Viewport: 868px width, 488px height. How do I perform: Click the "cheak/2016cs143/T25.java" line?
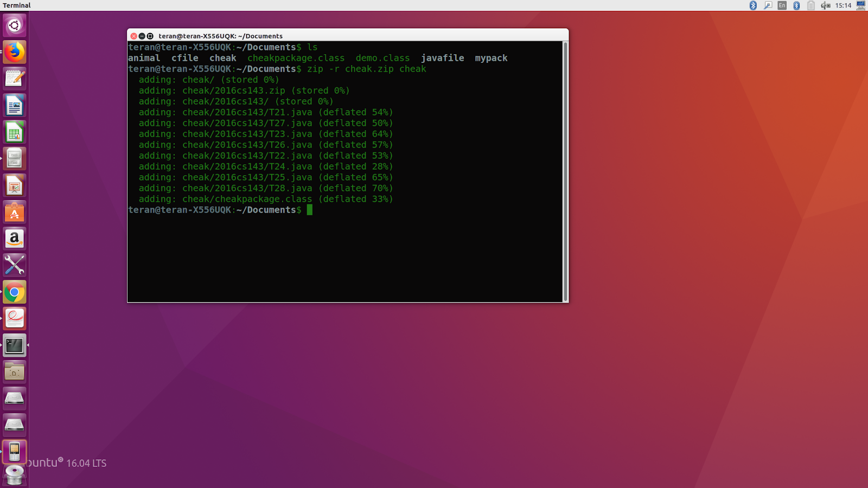coord(266,177)
